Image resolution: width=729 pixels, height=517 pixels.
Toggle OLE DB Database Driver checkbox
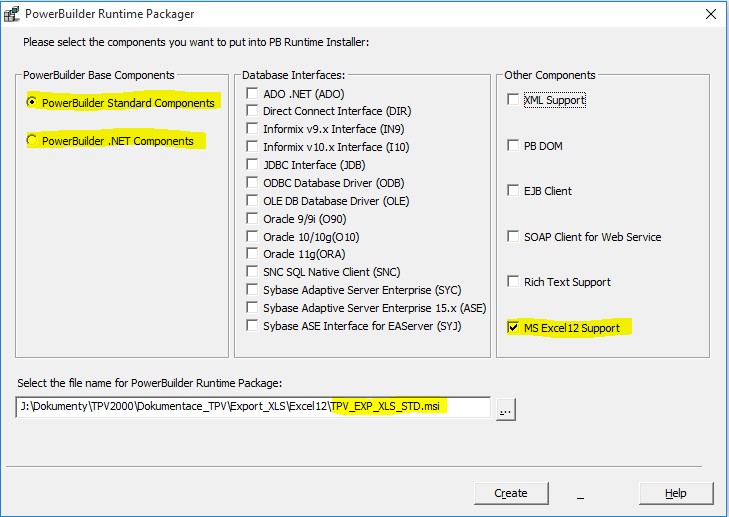pos(253,201)
